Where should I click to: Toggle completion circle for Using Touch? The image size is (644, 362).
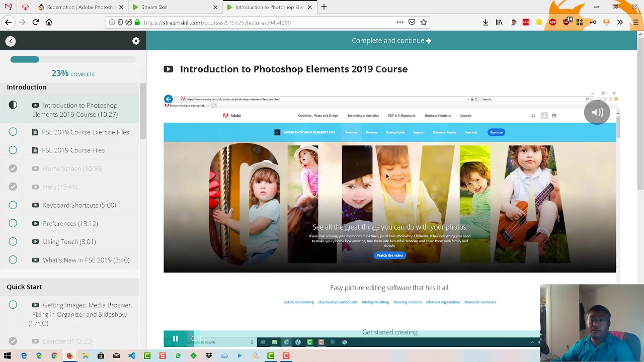tap(13, 241)
